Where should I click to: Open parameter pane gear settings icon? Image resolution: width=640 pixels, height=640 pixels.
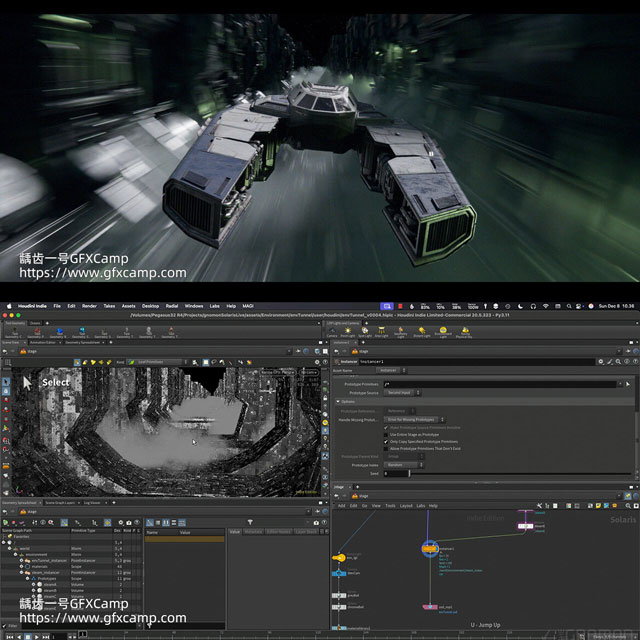coord(601,362)
